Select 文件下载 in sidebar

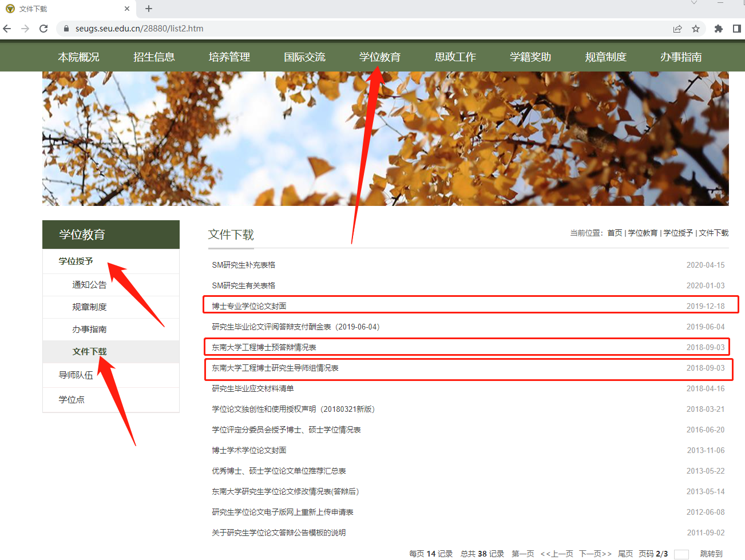click(x=89, y=352)
